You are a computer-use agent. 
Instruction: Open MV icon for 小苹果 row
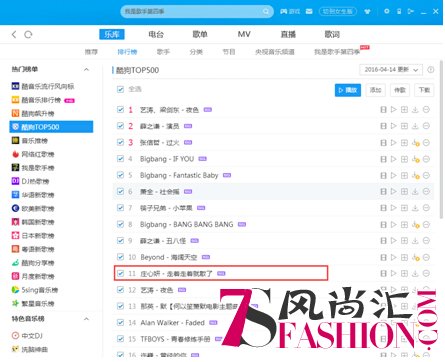(x=383, y=208)
